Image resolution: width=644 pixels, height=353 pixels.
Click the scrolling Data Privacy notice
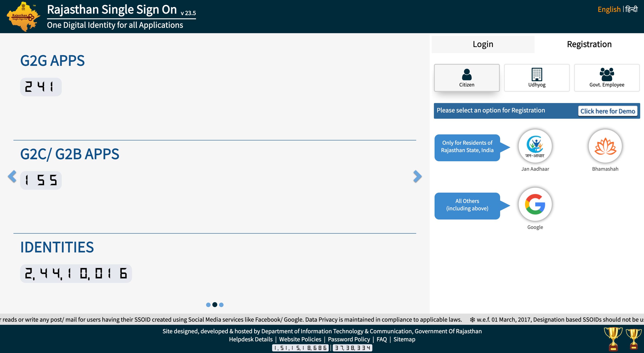tap(231, 319)
